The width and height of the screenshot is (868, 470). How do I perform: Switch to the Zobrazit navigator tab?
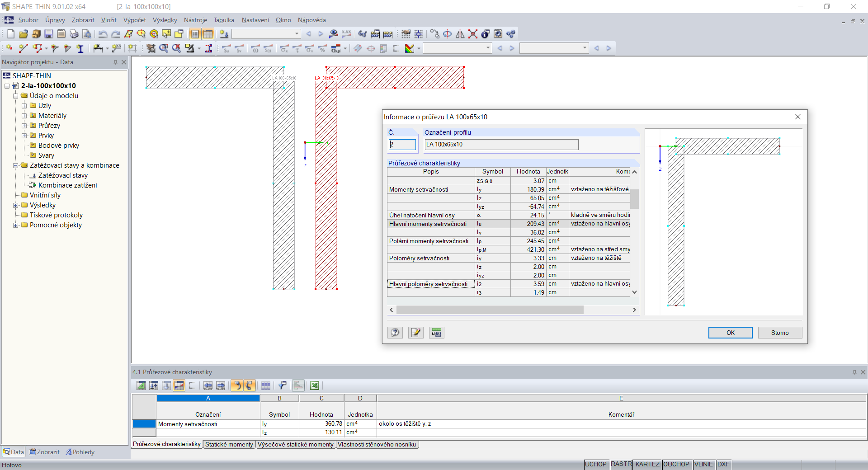(x=45, y=452)
